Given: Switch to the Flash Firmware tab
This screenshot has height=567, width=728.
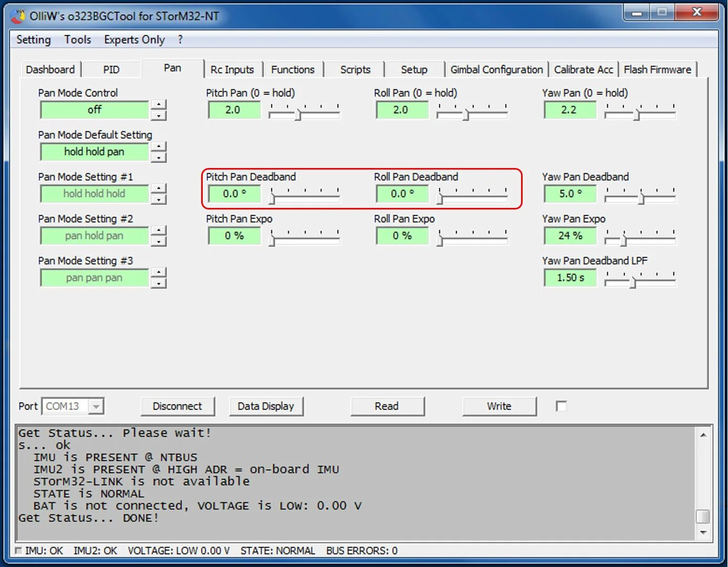Looking at the screenshot, I should click(x=658, y=69).
